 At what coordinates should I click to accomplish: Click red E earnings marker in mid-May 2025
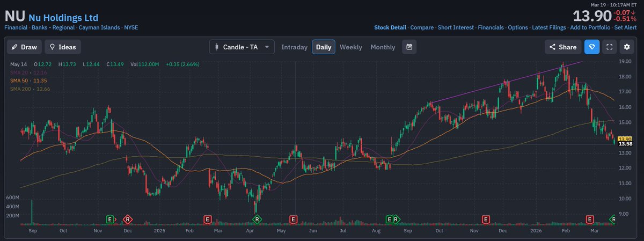click(293, 219)
